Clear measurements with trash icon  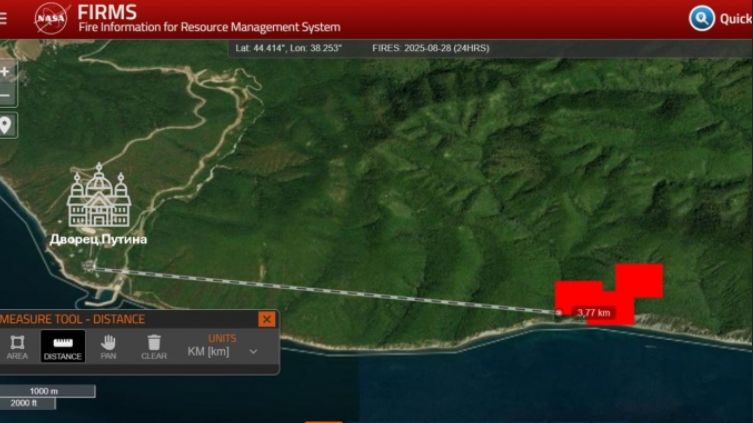[x=154, y=347]
